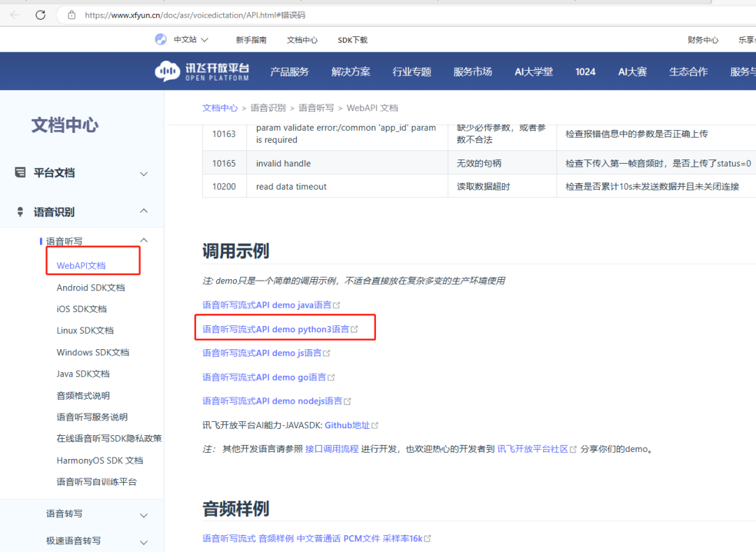Download the PCM文件 采样率16k audio sample
The image size is (756, 552).
312,539
